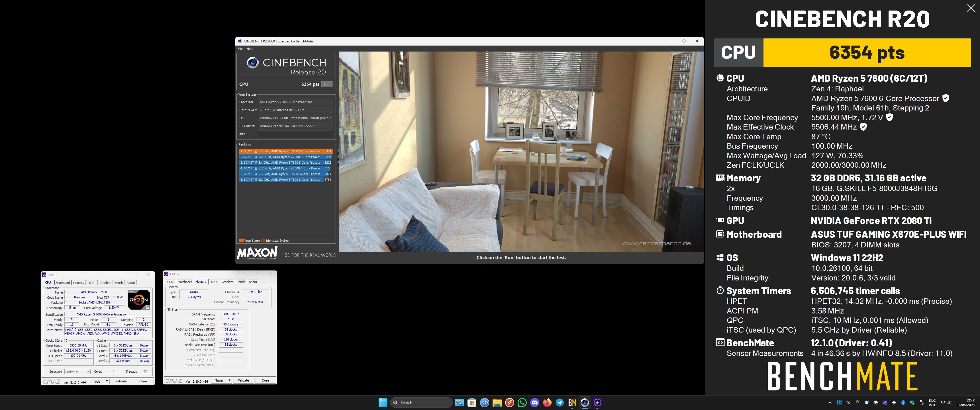The width and height of the screenshot is (980, 410).
Task: Select ranking row 1 with 6354 score
Action: point(286,151)
